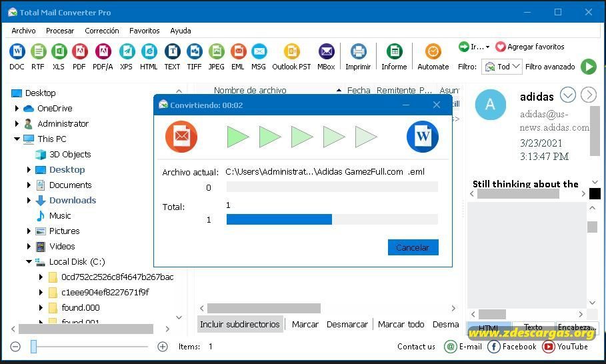Open the YouTube link icon

point(549,347)
